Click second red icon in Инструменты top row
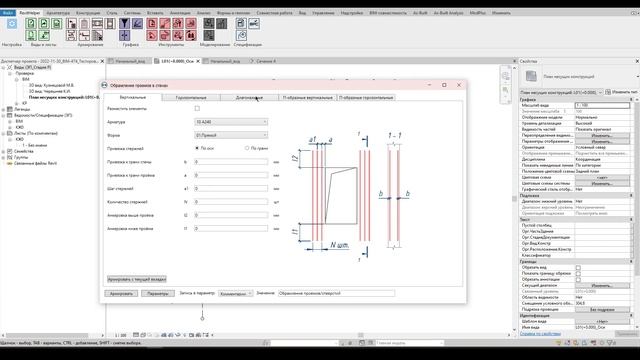Screen dimensions: 640x360 tap(165, 24)
